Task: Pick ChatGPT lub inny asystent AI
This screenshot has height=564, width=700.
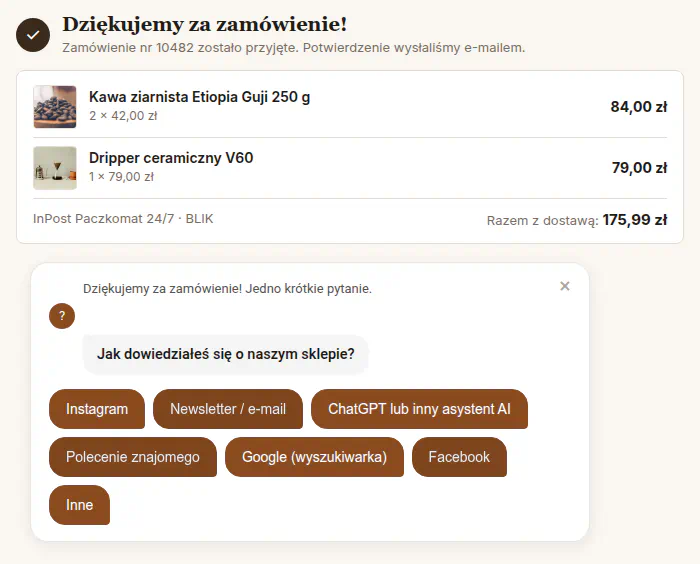Action: click(419, 409)
